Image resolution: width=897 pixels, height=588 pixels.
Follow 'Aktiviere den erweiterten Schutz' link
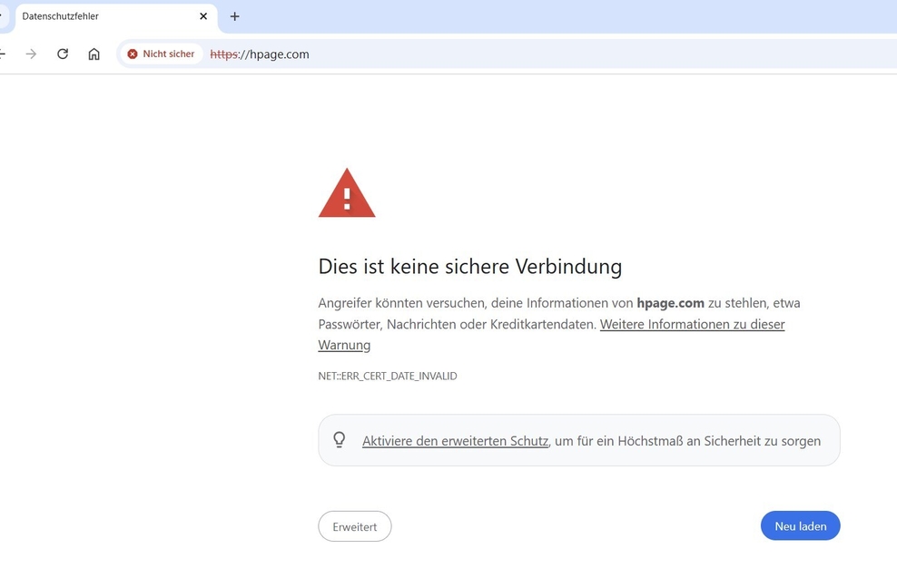455,441
